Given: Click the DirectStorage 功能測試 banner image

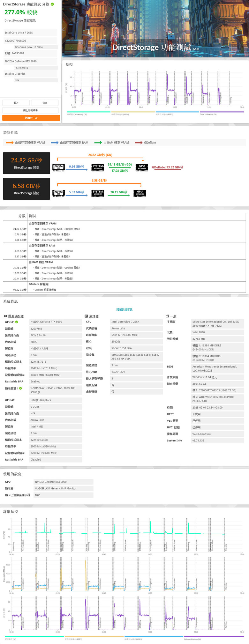Looking at the screenshot, I should click(155, 29).
